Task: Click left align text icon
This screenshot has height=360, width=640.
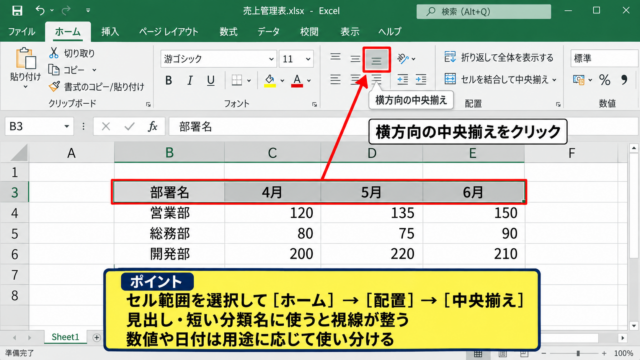Action: (335, 79)
